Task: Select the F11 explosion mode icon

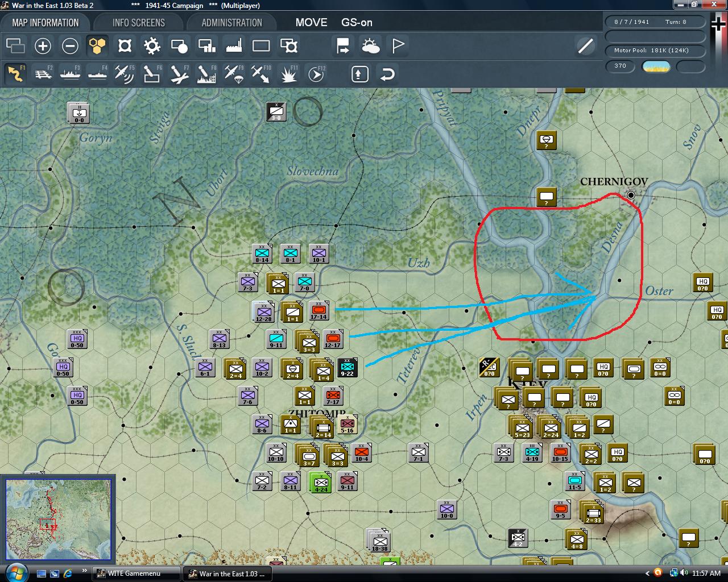Action: 288,74
